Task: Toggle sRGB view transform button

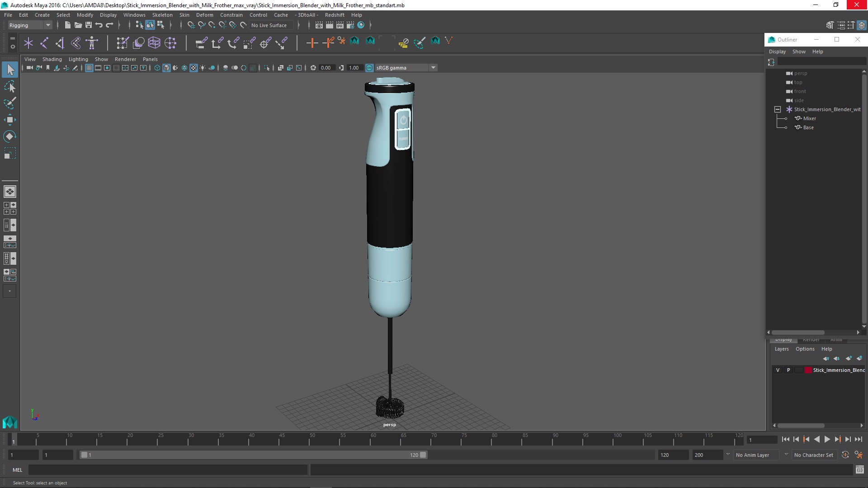Action: (369, 68)
